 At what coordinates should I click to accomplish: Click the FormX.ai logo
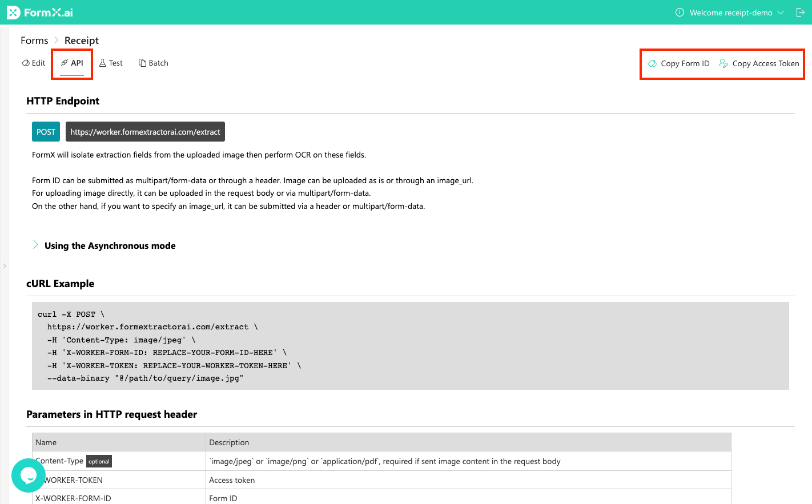[x=40, y=12]
